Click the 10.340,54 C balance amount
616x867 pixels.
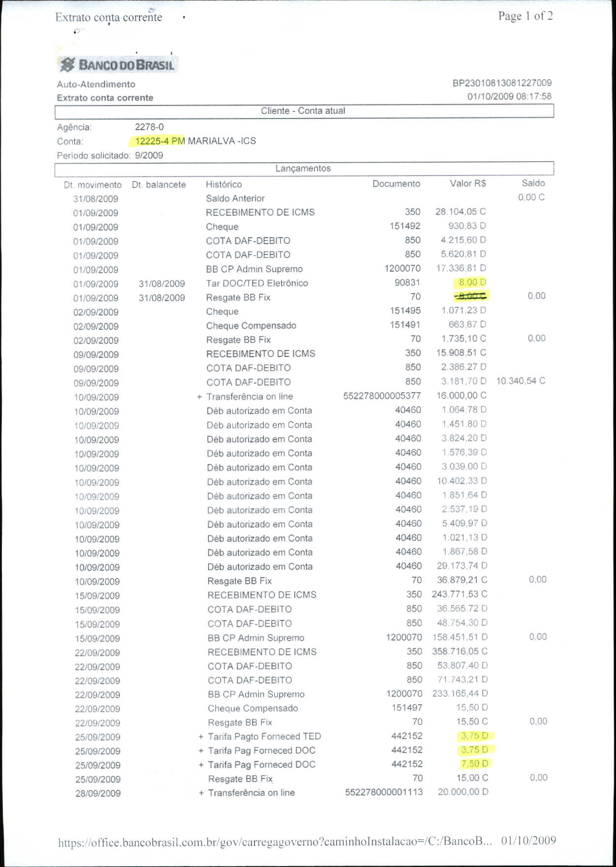(521, 381)
